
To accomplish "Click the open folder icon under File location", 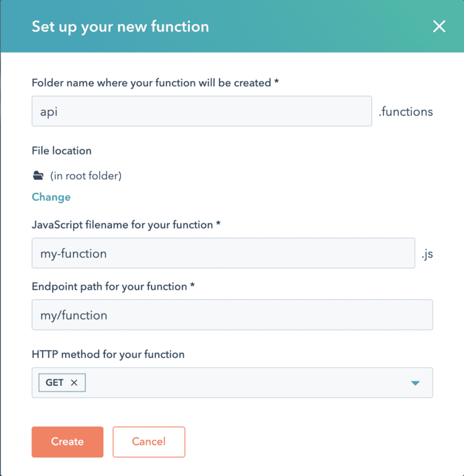I will click(38, 176).
